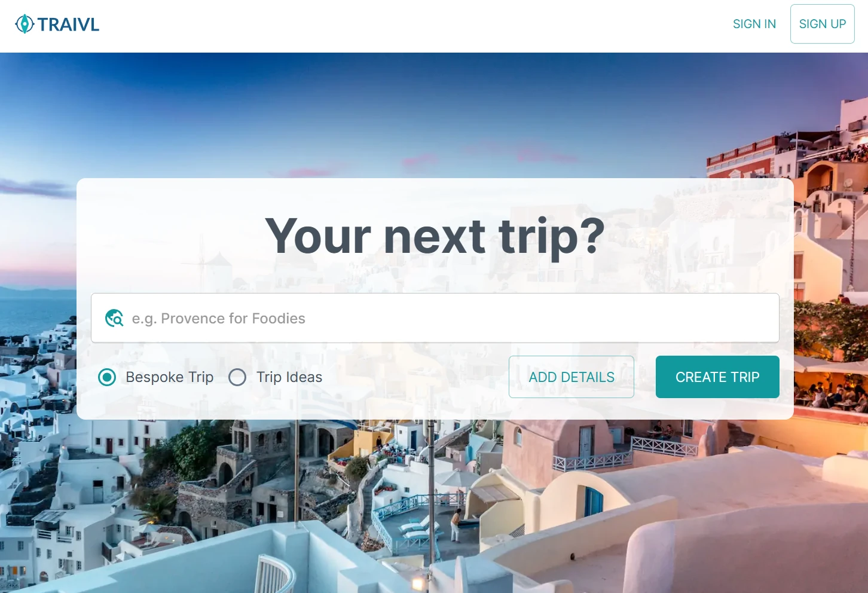
Task: Click the CREATE TRIP button
Action: pos(717,377)
